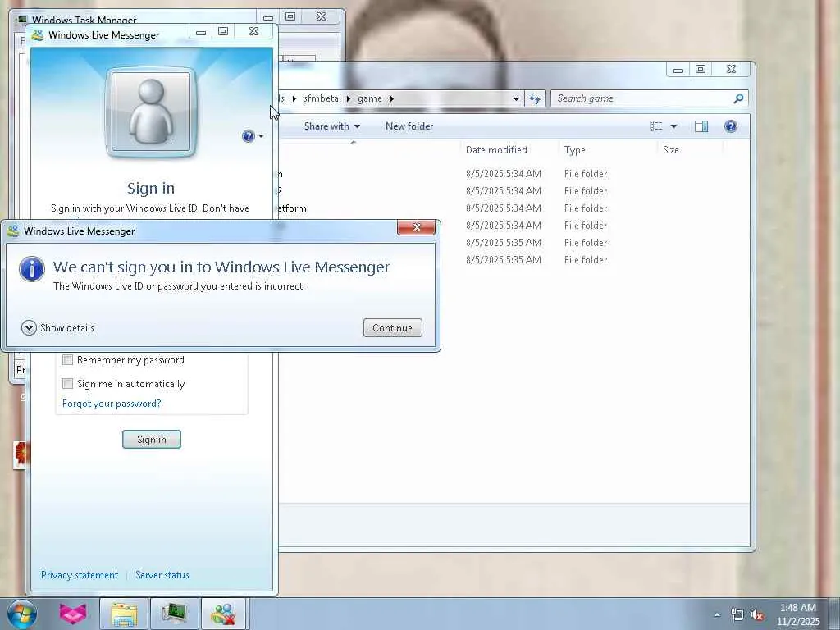Close the Explorer game folder window

pos(731,70)
